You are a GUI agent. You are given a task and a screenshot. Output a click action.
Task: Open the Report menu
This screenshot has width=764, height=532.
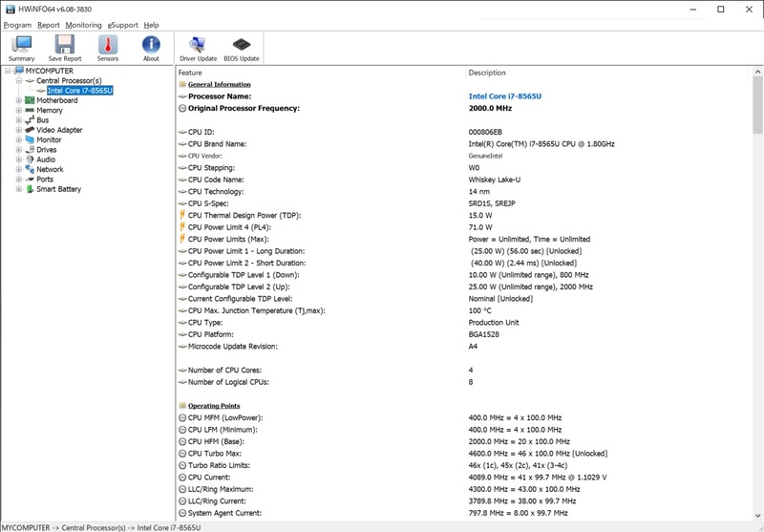click(x=49, y=25)
